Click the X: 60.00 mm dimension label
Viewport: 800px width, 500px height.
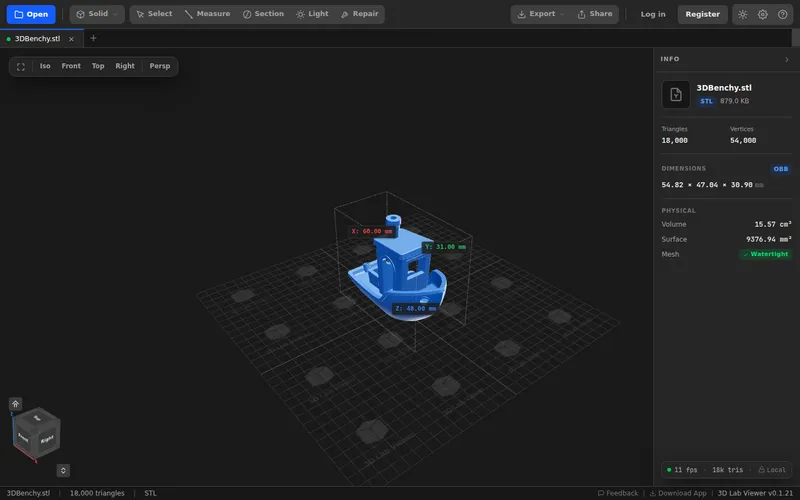[372, 232]
